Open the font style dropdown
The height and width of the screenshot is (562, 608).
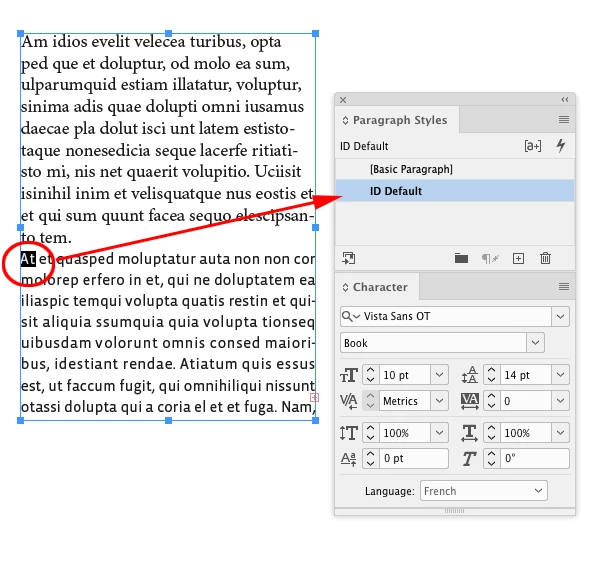535,343
